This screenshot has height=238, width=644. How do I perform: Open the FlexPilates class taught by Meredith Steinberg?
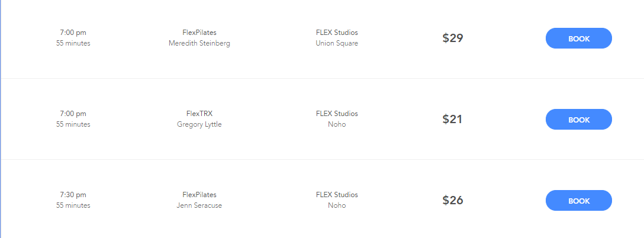199,33
